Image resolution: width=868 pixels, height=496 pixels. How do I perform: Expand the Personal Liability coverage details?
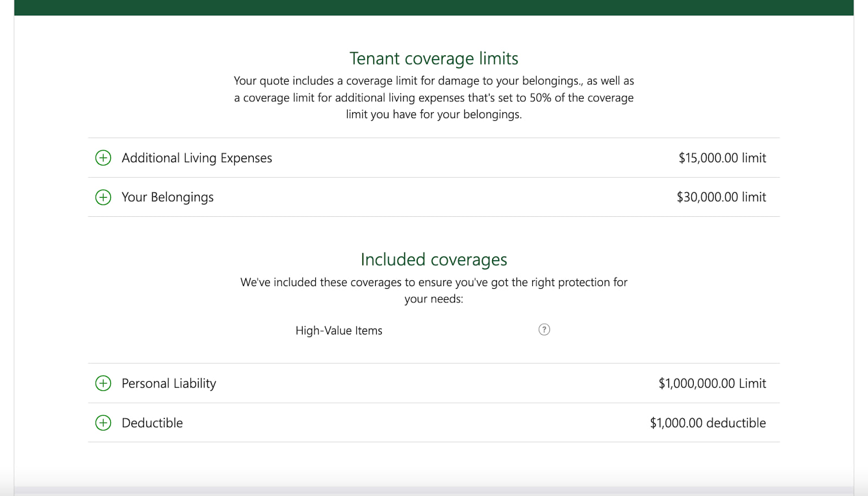(x=103, y=383)
